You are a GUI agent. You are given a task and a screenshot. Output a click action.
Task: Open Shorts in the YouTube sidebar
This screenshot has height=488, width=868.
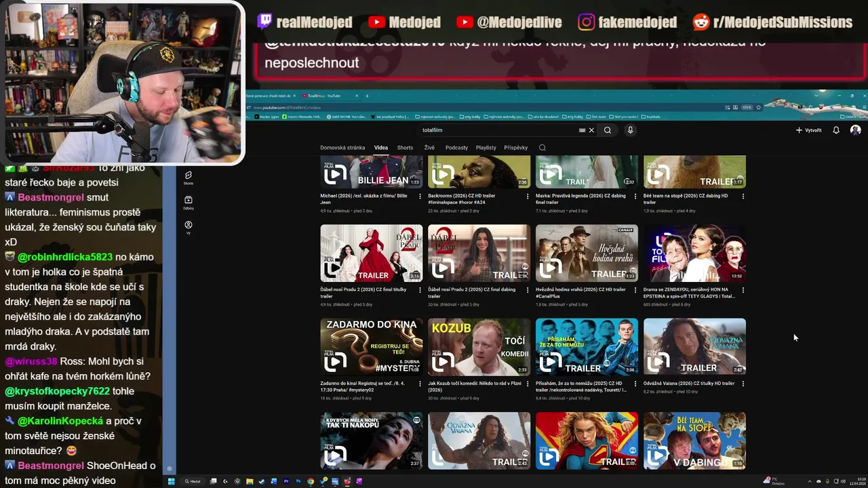(189, 178)
